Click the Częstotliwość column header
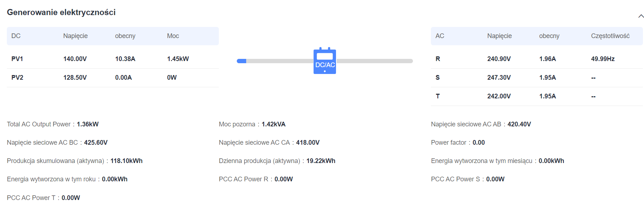 [610, 36]
